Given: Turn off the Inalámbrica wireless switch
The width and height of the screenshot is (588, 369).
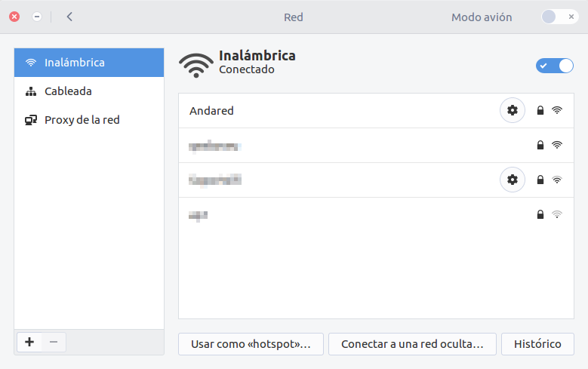Looking at the screenshot, I should coord(554,66).
